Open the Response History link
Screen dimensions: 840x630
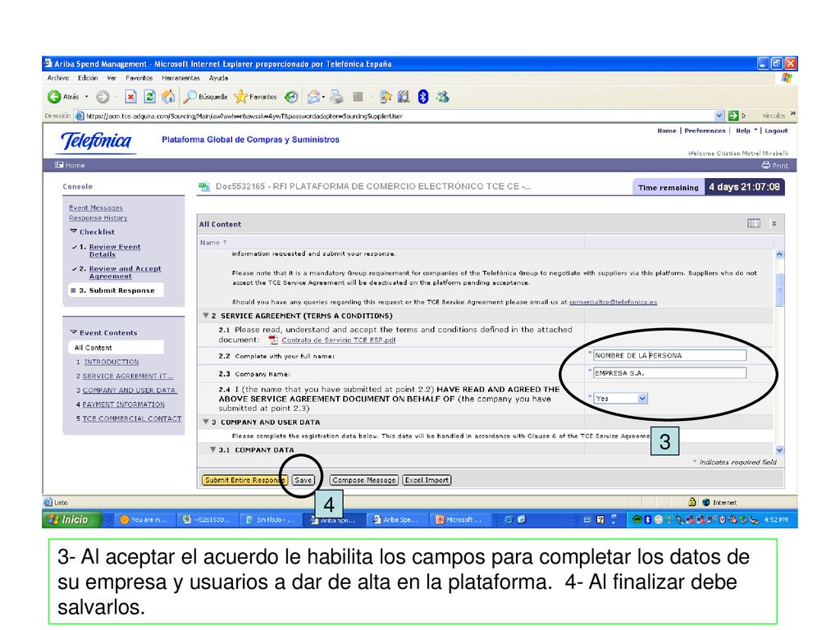coord(98,218)
